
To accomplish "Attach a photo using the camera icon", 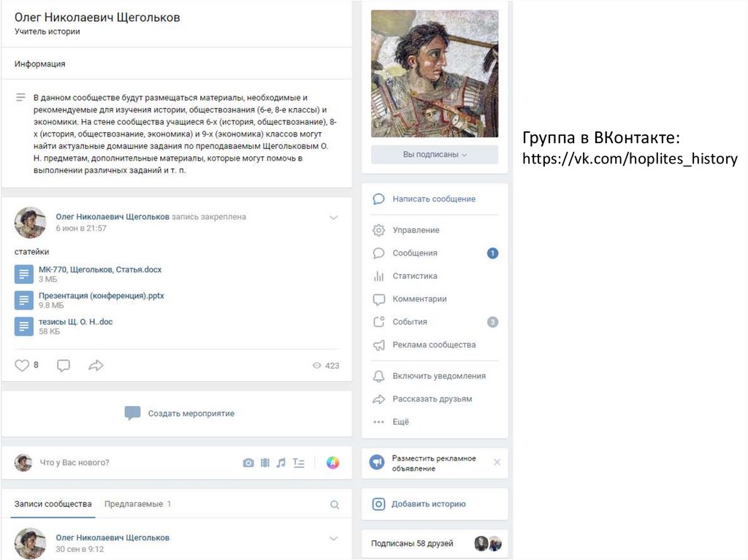I will (248, 463).
